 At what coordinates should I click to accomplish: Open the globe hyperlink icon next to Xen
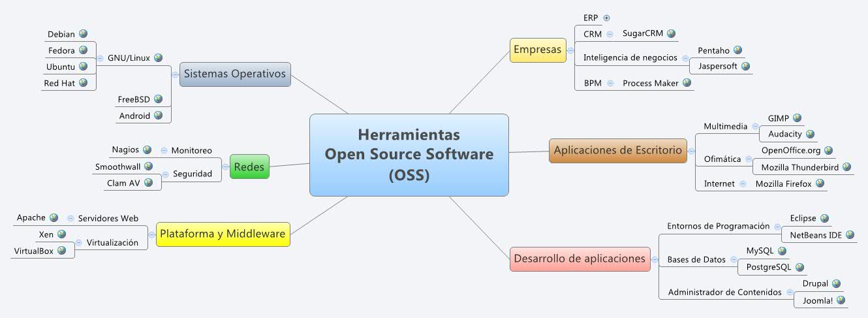[61, 234]
